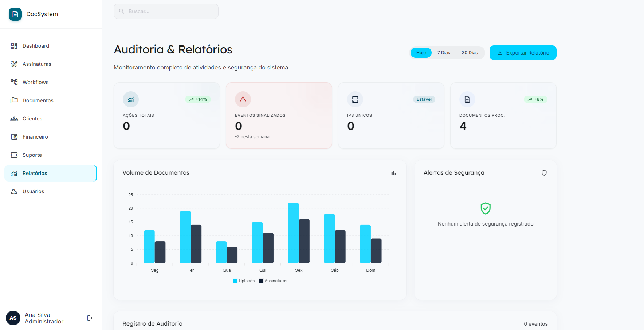Click the Dashboard sidebar icon
This screenshot has width=644, height=330.
pyautogui.click(x=14, y=46)
